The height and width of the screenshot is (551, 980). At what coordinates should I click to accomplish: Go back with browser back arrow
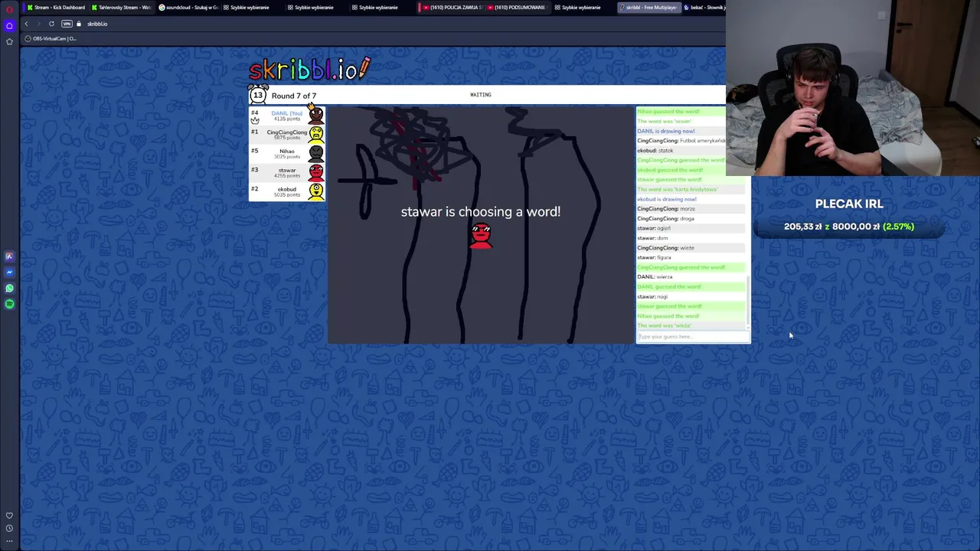click(26, 24)
